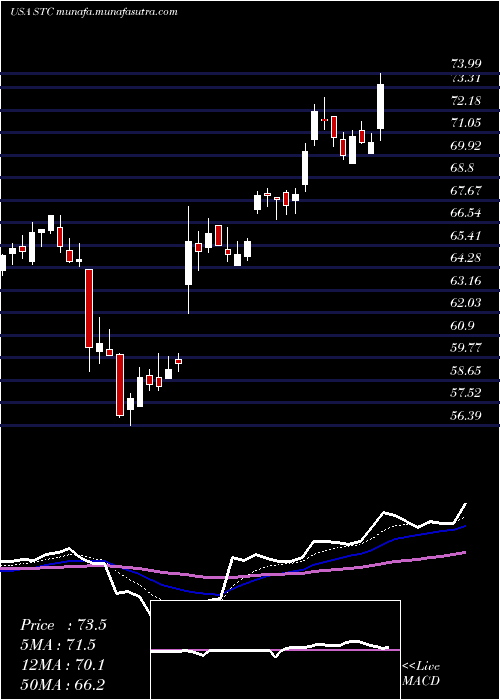Click the 73.31 price axis label

466,79
